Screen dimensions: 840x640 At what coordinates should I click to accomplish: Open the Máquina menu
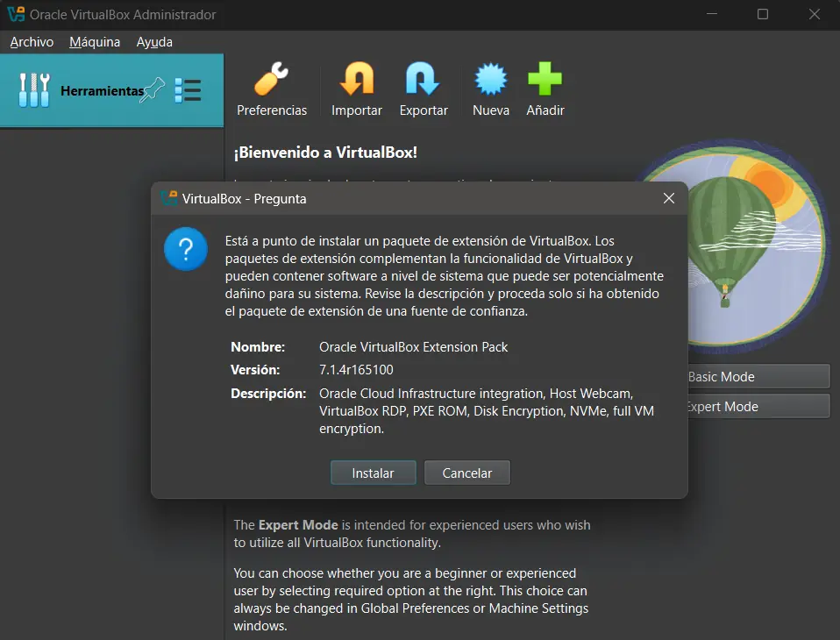click(x=95, y=42)
